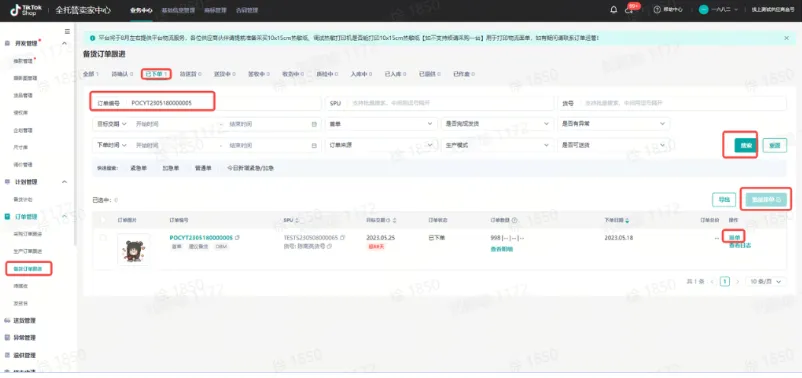Click the 接单 action link in order row
This screenshot has height=378, width=802.
click(x=734, y=238)
